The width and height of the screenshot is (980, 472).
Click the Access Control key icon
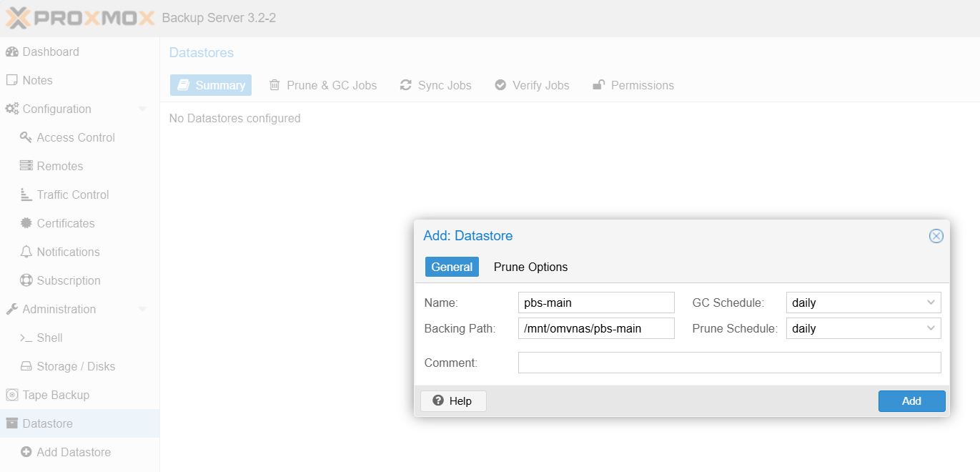pyautogui.click(x=26, y=137)
